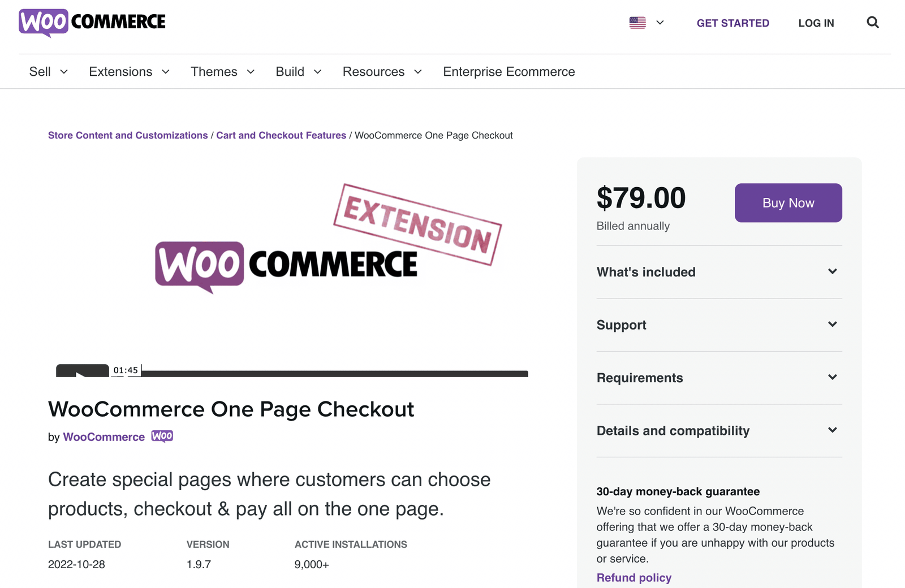Click the Woo badge next to author name
Screen dimensions: 905x588
point(162,436)
